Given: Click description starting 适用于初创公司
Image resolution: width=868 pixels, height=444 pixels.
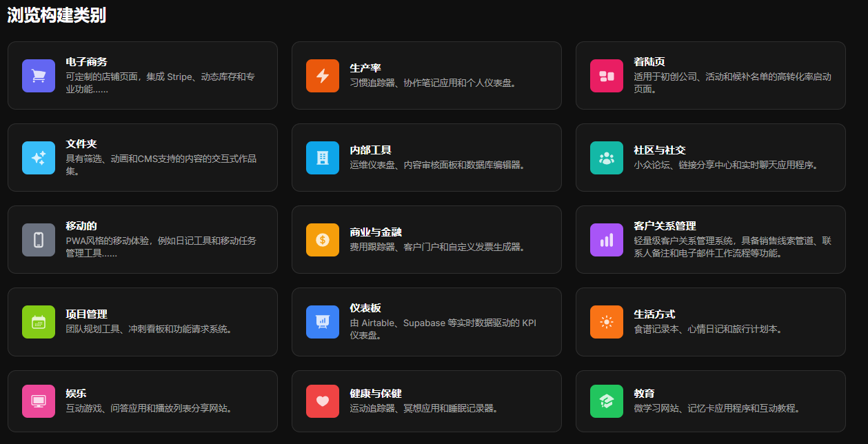Looking at the screenshot, I should (x=732, y=83).
